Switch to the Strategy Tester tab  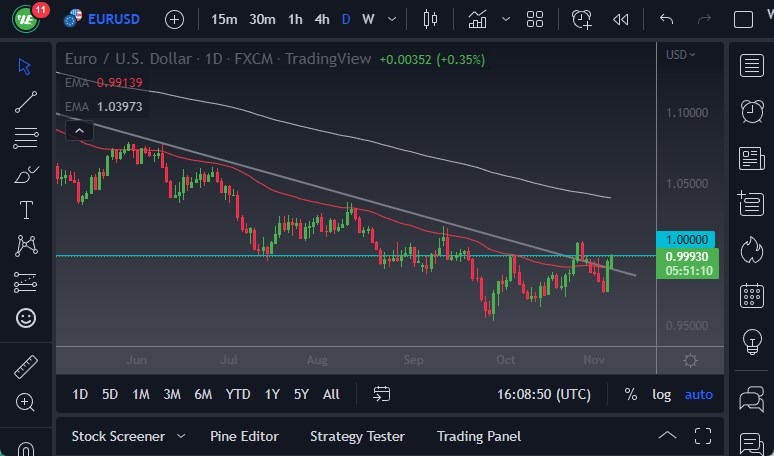click(357, 436)
